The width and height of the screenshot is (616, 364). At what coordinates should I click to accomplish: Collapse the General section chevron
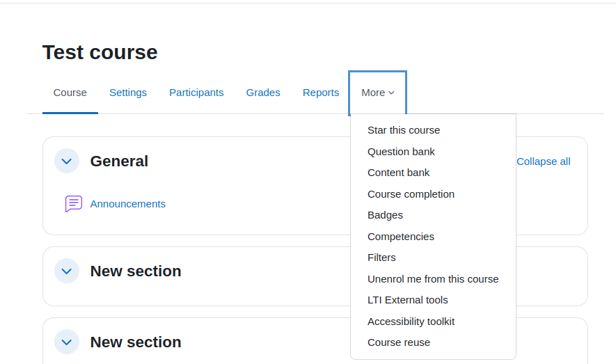tap(67, 161)
